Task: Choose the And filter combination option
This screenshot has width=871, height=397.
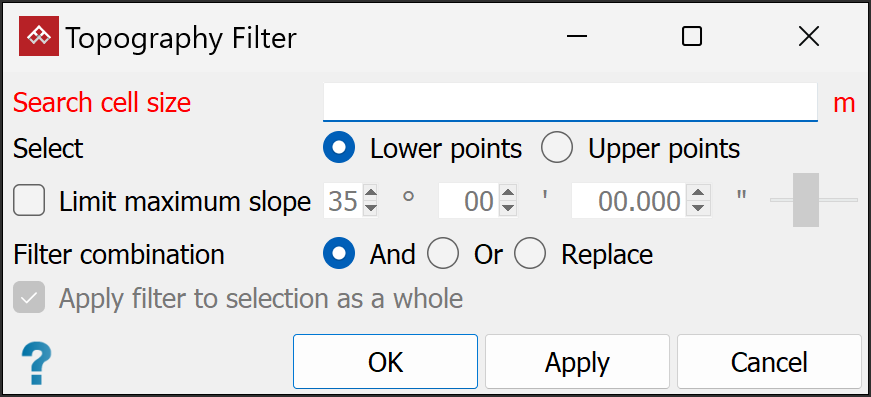Action: point(339,254)
